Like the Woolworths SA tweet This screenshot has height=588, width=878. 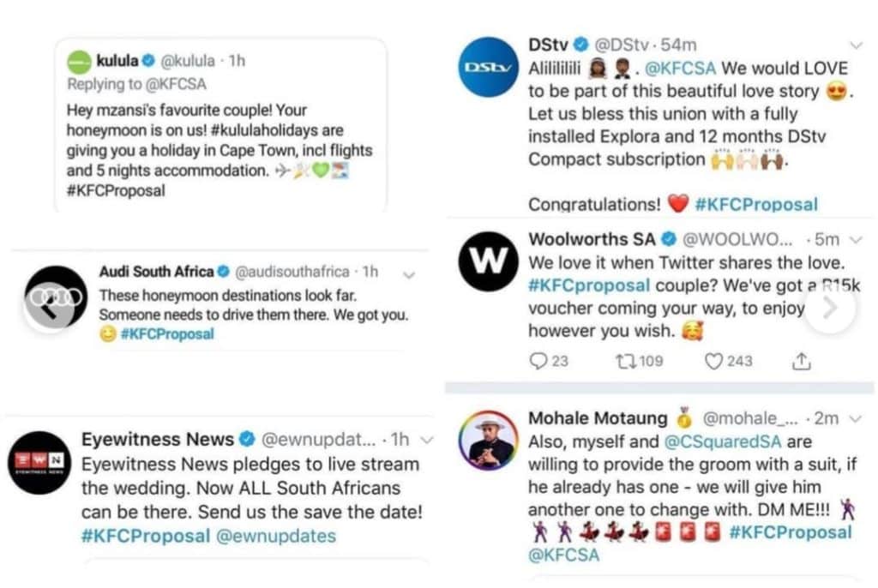tap(713, 362)
